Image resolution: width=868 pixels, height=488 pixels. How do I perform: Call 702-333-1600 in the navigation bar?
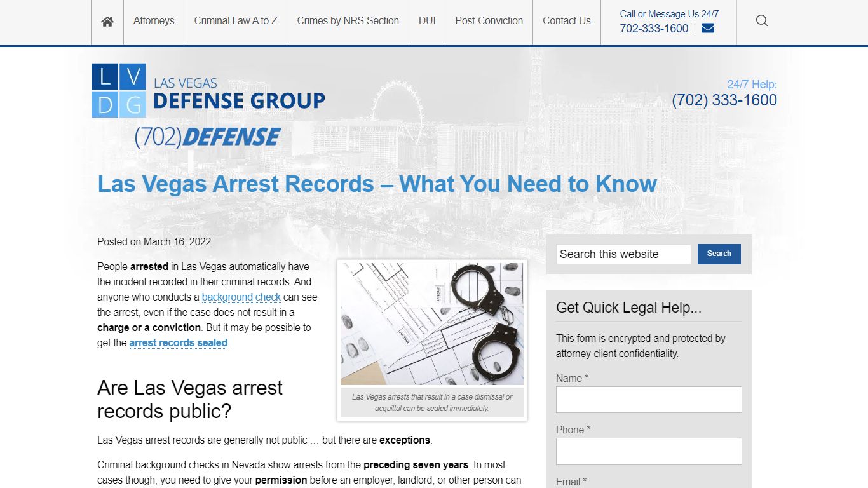coord(654,29)
